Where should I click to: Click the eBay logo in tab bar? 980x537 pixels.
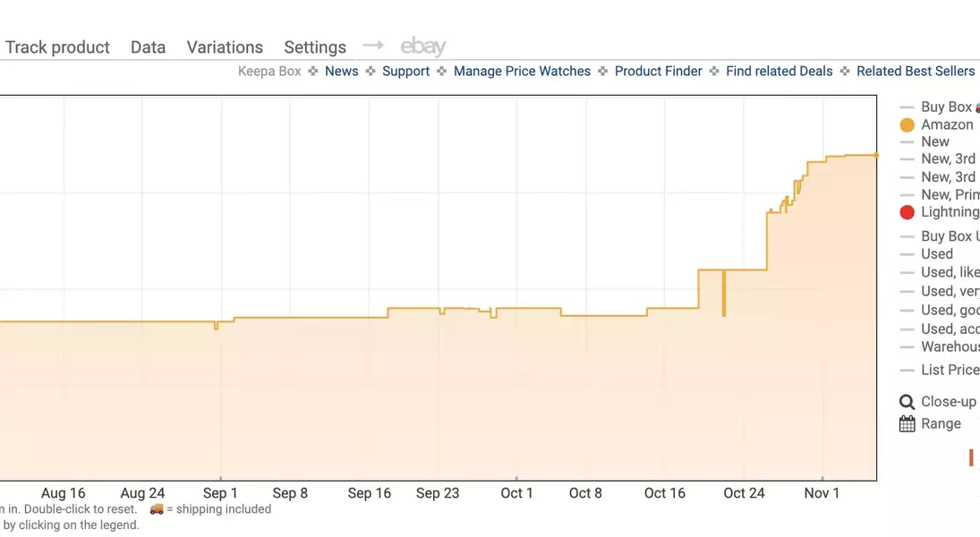(422, 47)
